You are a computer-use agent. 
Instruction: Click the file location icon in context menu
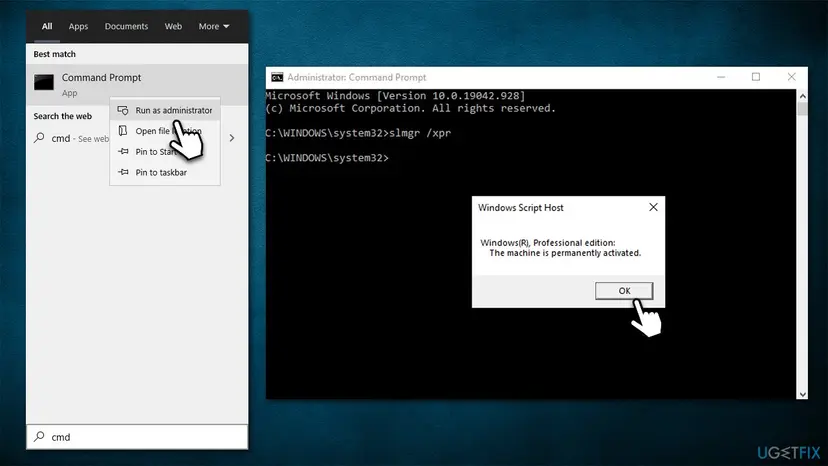coord(123,131)
